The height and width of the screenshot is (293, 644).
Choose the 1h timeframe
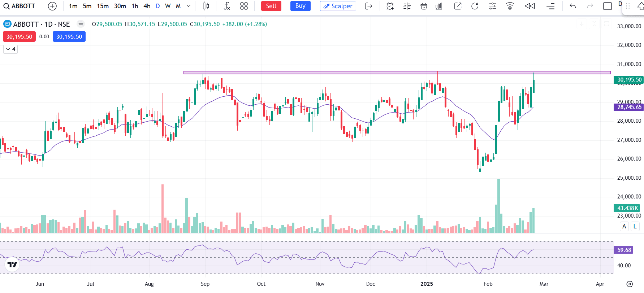135,6
